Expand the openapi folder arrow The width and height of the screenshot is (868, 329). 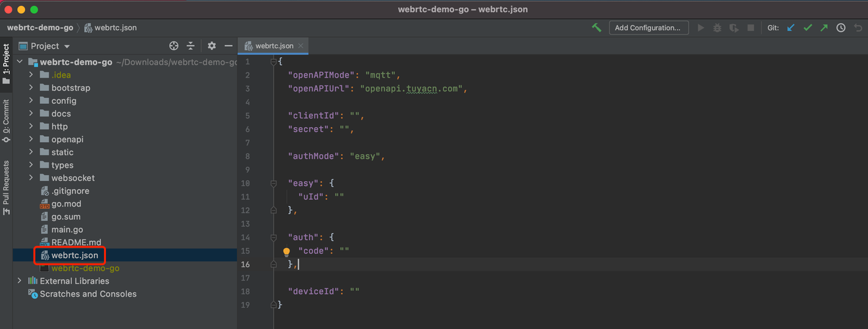31,139
